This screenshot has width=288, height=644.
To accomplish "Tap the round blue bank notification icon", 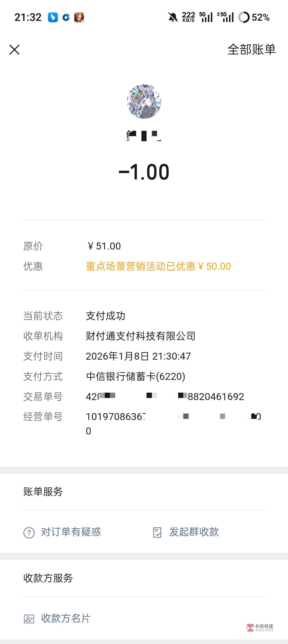I will tap(66, 17).
